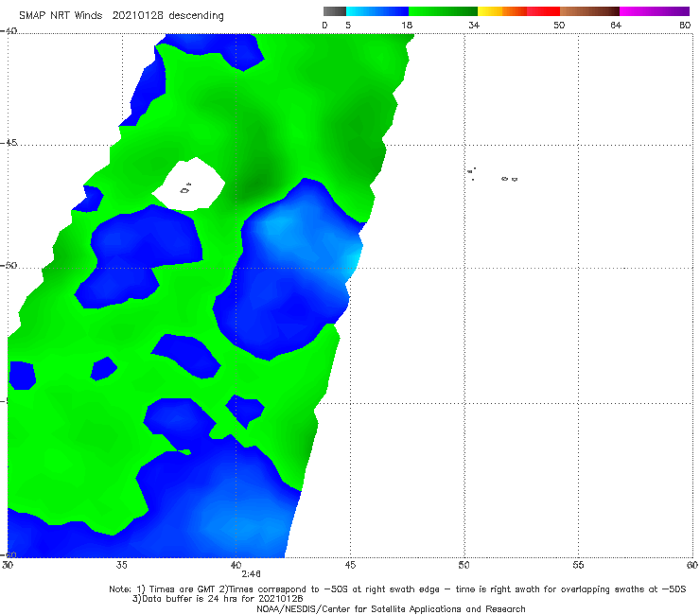This screenshot has width=700, height=615.
Task: Click the gray segment of the wind color bar
Action: 335,11
